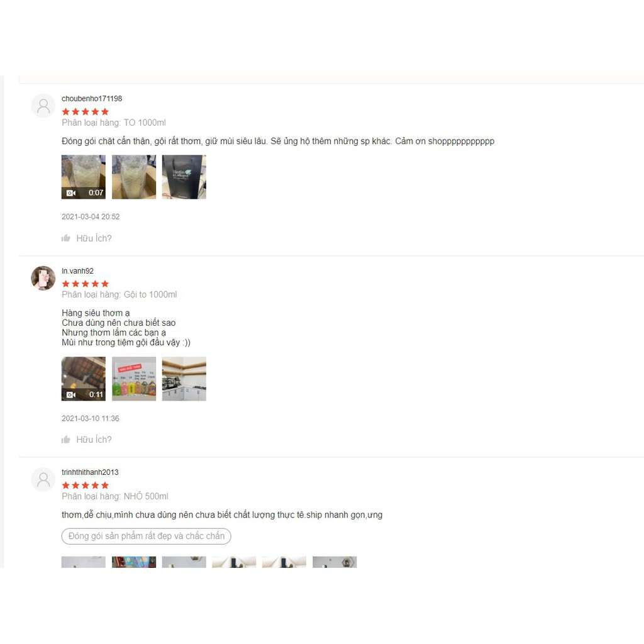The width and height of the screenshot is (644, 644).
Task: Open first photo in trinhthithanh2013's review
Action: [84, 562]
